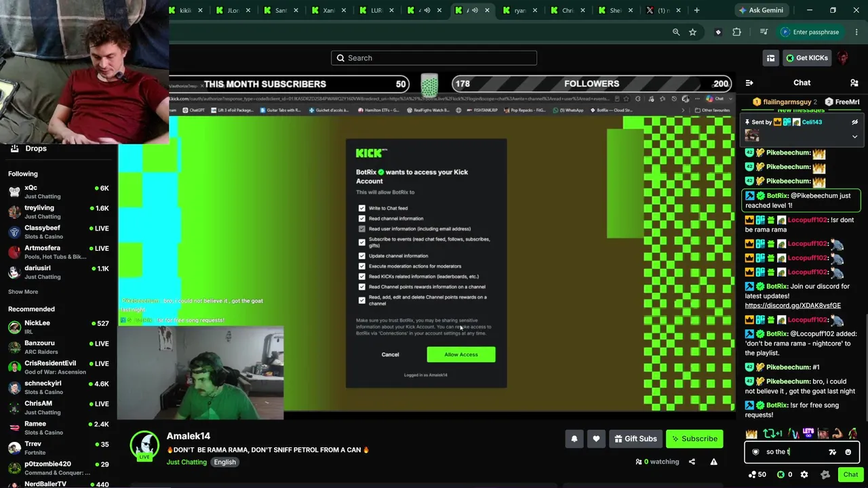Click Allow Access in BotRix dialog
The width and height of the screenshot is (868, 488).
pyautogui.click(x=461, y=354)
